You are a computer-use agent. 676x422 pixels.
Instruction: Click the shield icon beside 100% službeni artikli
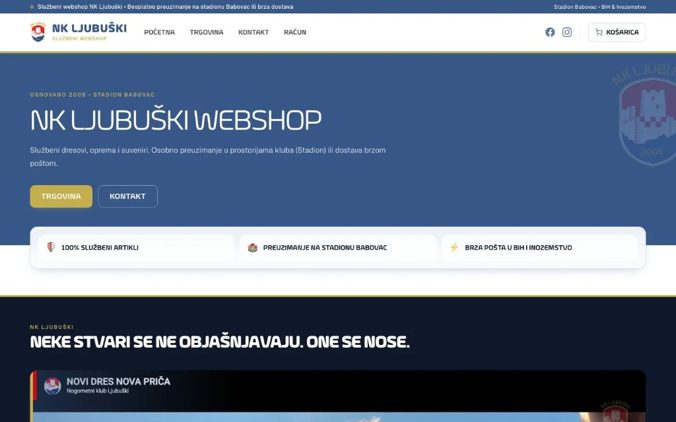(x=51, y=247)
